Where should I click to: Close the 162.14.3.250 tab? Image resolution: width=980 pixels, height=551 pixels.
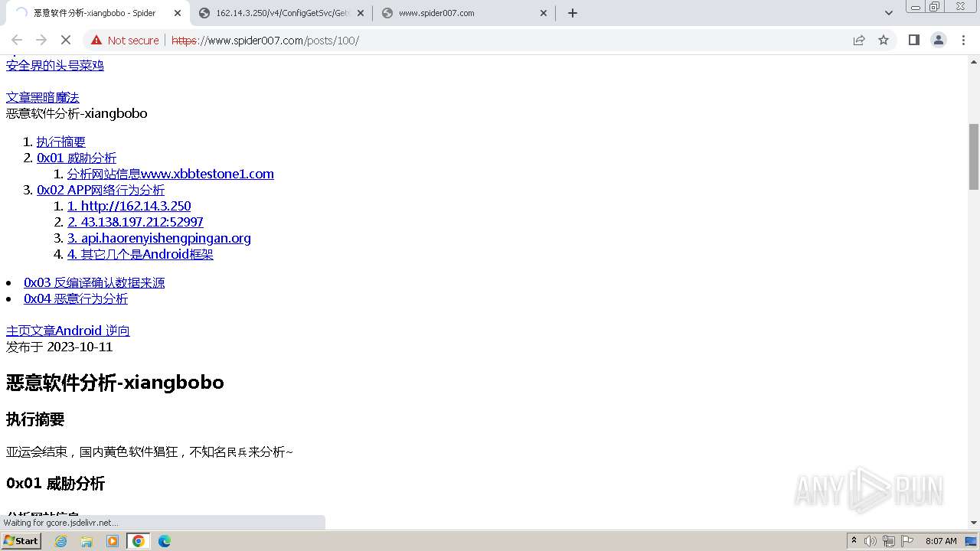click(x=360, y=13)
